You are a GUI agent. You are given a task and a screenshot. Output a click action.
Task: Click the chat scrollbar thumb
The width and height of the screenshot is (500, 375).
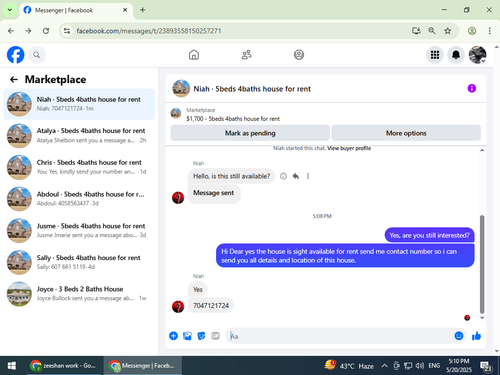[482, 264]
